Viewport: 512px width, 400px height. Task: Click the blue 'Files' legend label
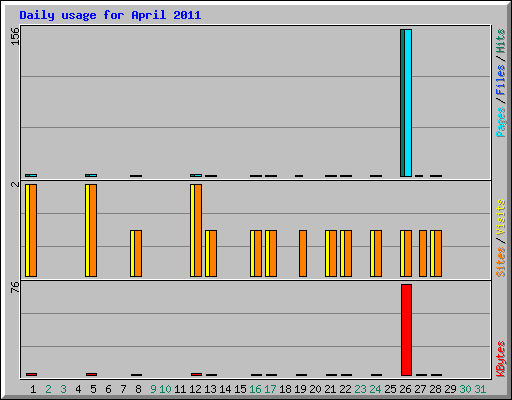click(500, 80)
